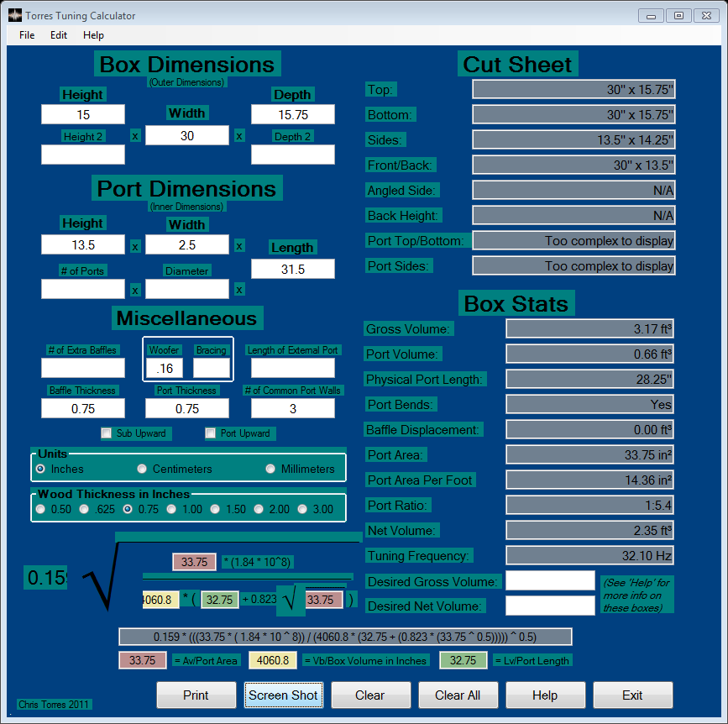Click the Torres Tuning Calculator app icon
The width and height of the screenshot is (728, 724).
(15, 15)
